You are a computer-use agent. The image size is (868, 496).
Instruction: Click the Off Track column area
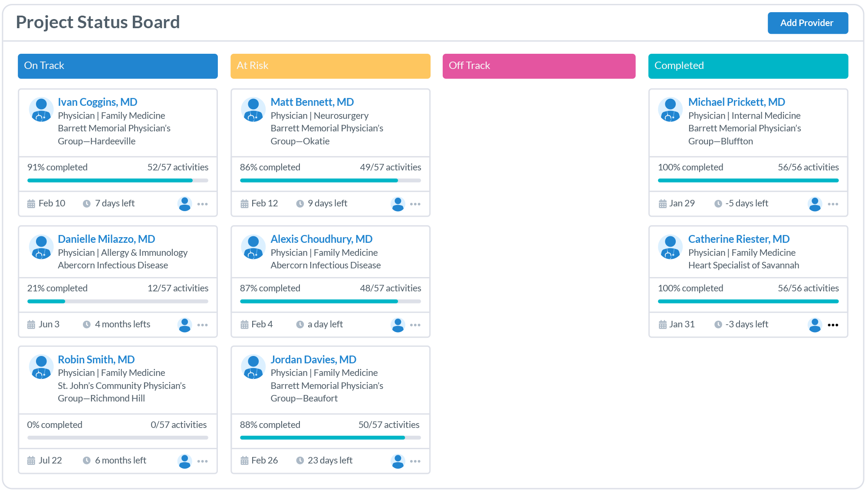(539, 66)
